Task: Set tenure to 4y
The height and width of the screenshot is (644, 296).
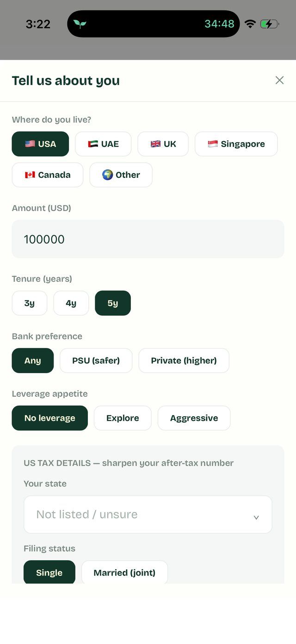Action: [x=71, y=303]
